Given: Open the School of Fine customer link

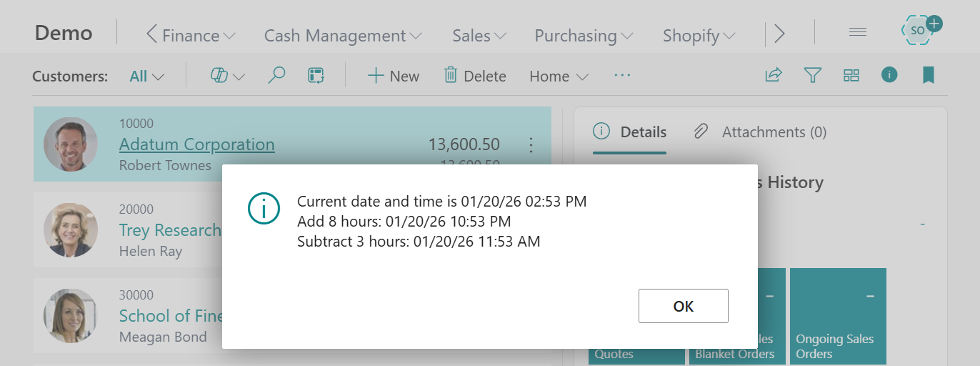Looking at the screenshot, I should (170, 316).
